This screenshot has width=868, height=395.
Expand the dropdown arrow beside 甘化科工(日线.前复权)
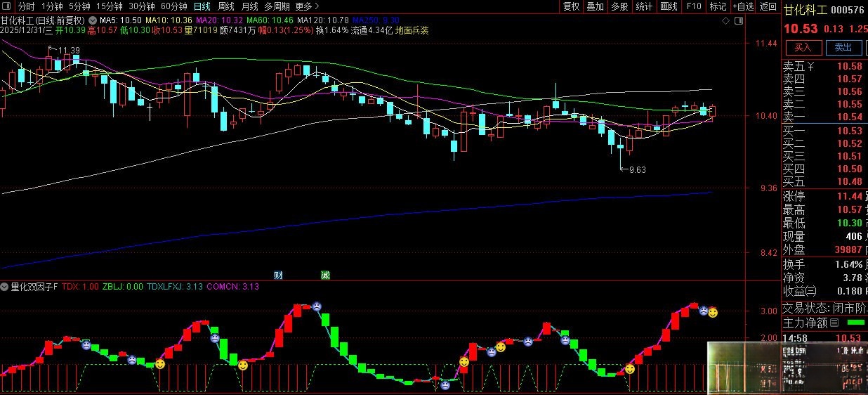point(93,20)
